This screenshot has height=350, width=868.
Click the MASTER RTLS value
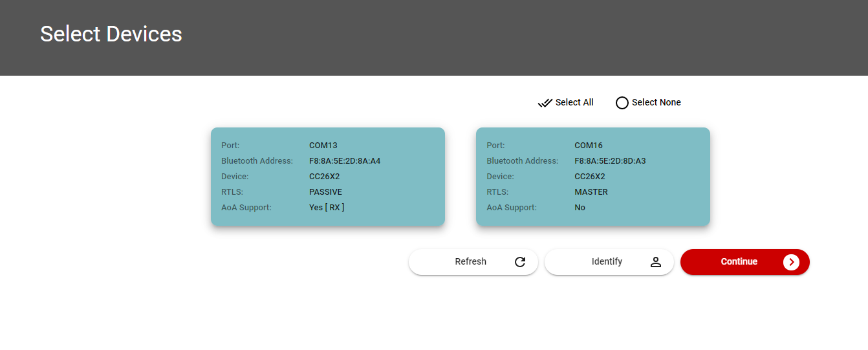591,192
